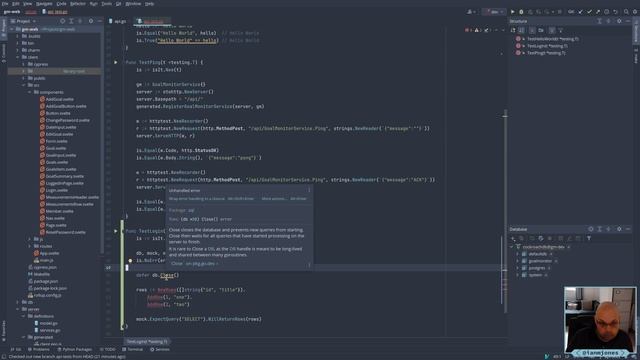Open the Project view dropdown in the panel header

pyautogui.click(x=23, y=21)
